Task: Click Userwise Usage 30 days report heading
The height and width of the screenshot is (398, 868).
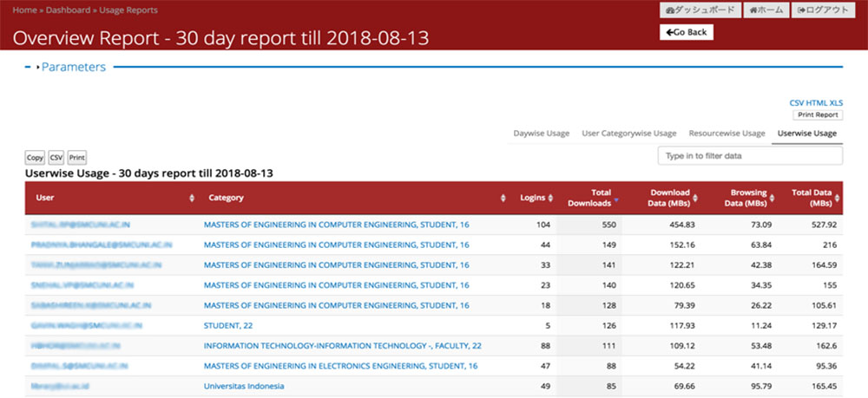Action: pyautogui.click(x=149, y=173)
